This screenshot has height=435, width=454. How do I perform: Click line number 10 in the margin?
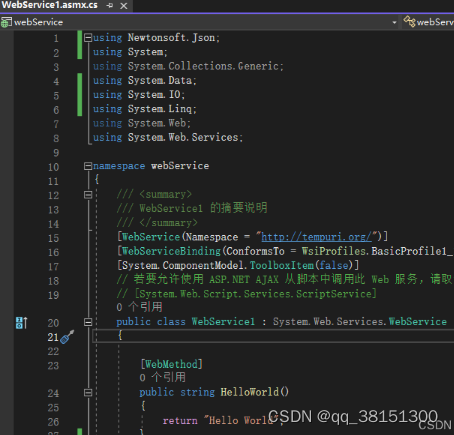click(x=53, y=167)
